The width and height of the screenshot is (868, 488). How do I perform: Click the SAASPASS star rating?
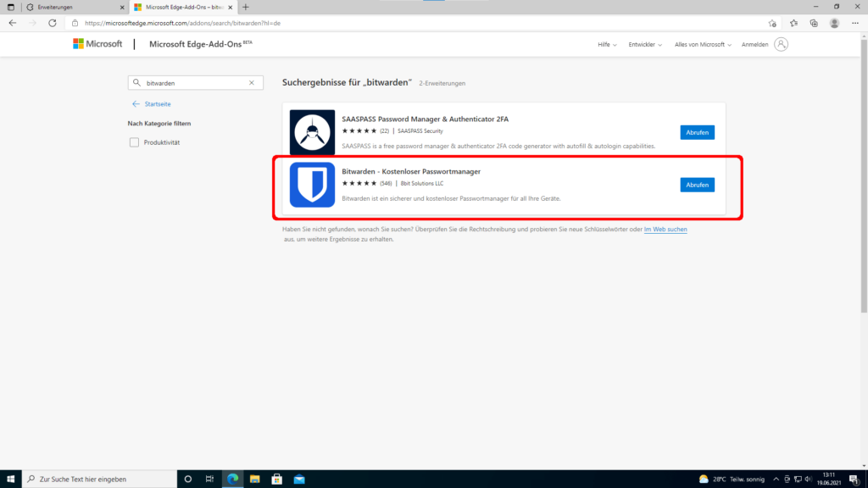(359, 131)
